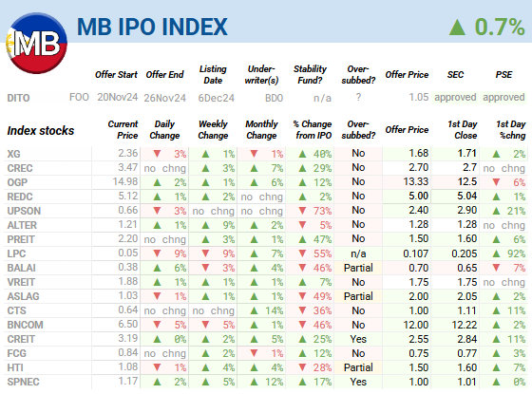Image resolution: width=532 pixels, height=394 pixels.
Task: Select the Daily Change column header
Action: click(164, 129)
